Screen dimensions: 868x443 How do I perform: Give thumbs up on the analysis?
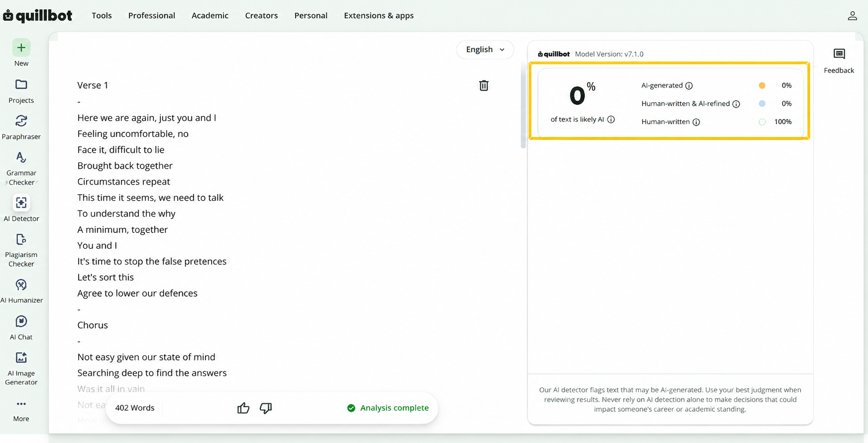[x=243, y=408]
